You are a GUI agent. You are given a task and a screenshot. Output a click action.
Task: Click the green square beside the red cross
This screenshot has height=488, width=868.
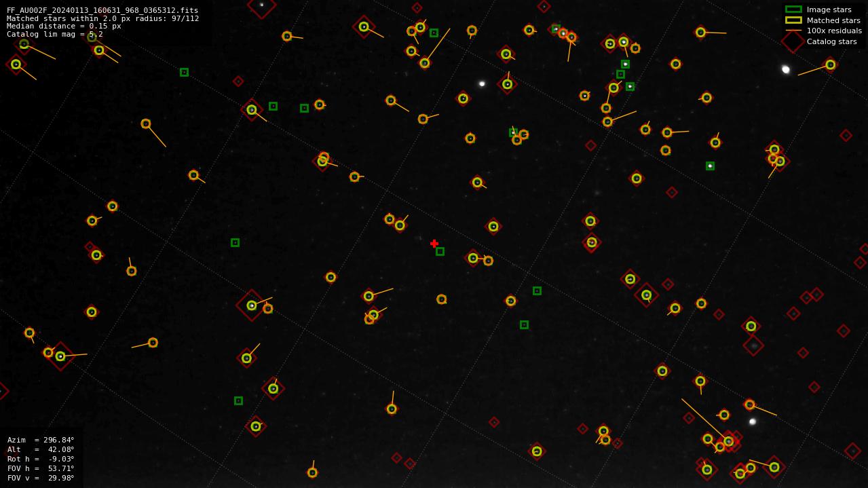440,252
